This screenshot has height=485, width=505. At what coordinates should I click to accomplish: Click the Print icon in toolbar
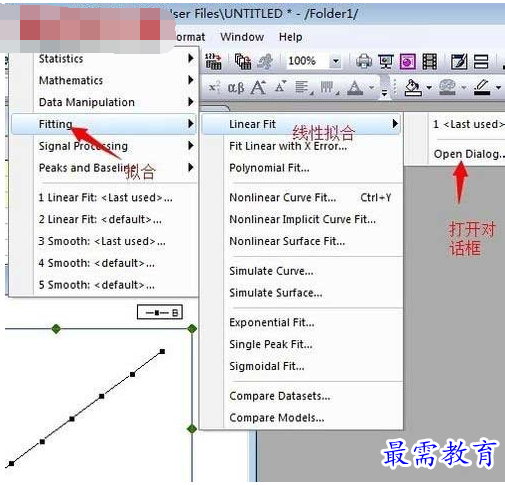pyautogui.click(x=364, y=62)
